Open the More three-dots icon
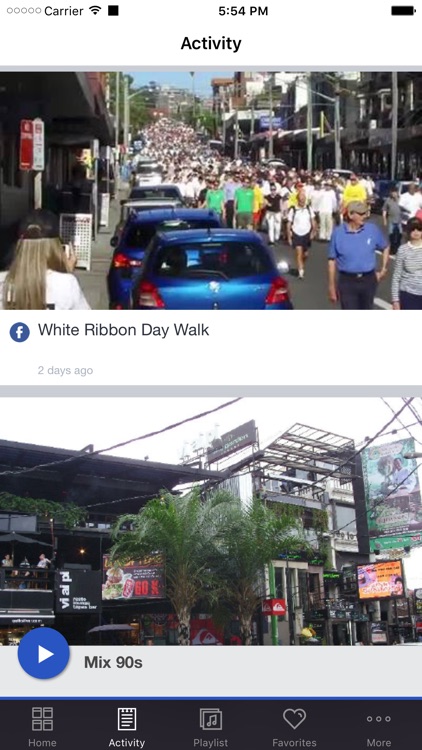 pyautogui.click(x=378, y=718)
